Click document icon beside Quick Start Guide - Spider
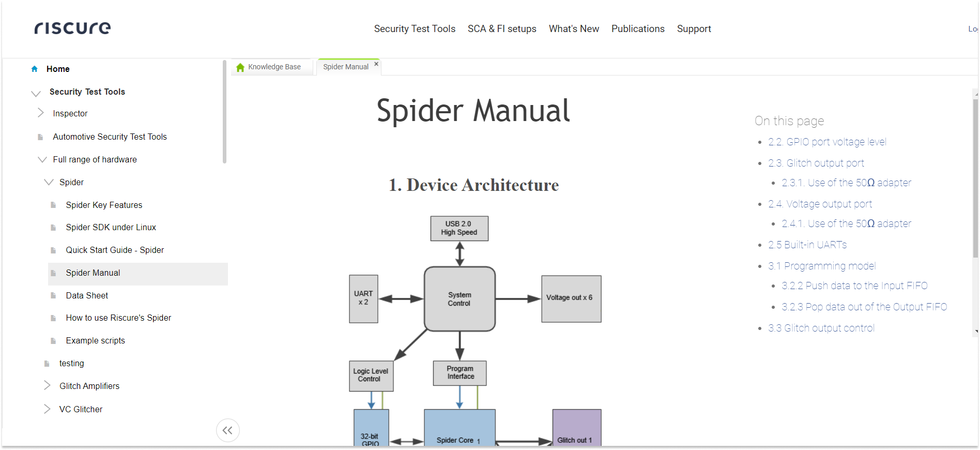The image size is (980, 450). tap(53, 250)
